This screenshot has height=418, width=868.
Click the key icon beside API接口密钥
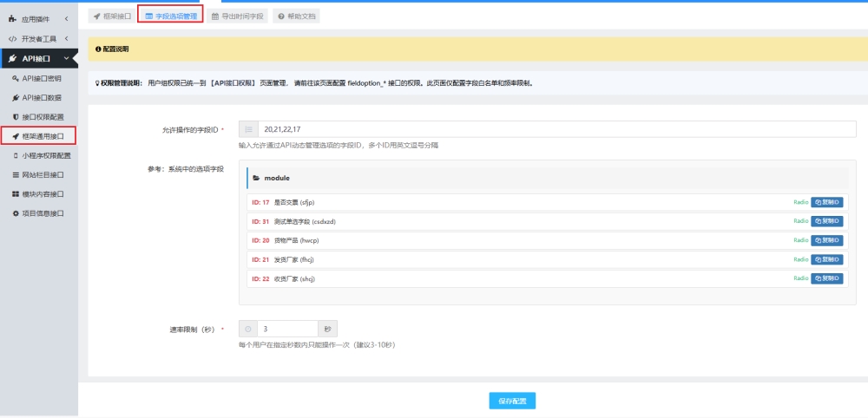[16, 78]
